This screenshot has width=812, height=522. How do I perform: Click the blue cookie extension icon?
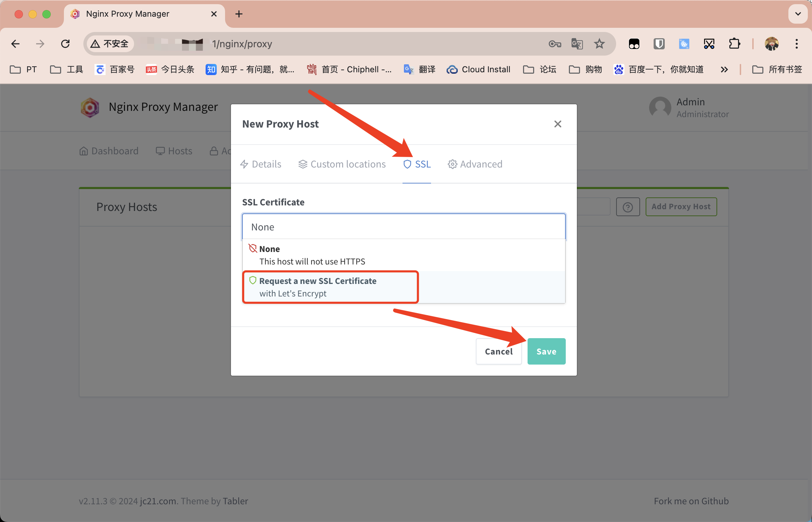[x=684, y=44]
